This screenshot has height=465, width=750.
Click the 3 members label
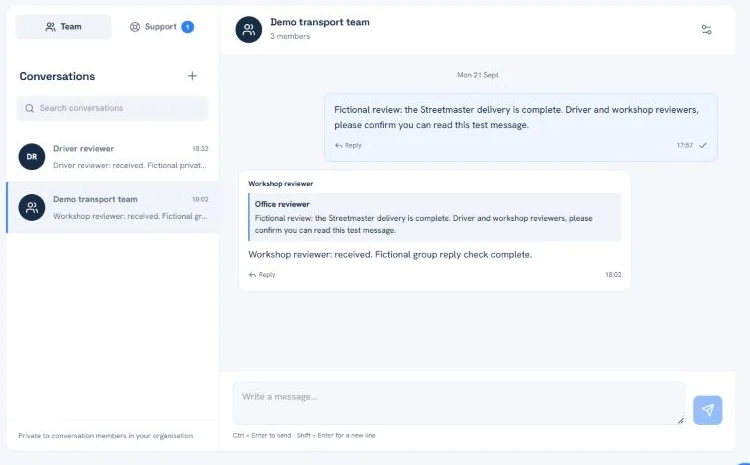[x=290, y=36]
